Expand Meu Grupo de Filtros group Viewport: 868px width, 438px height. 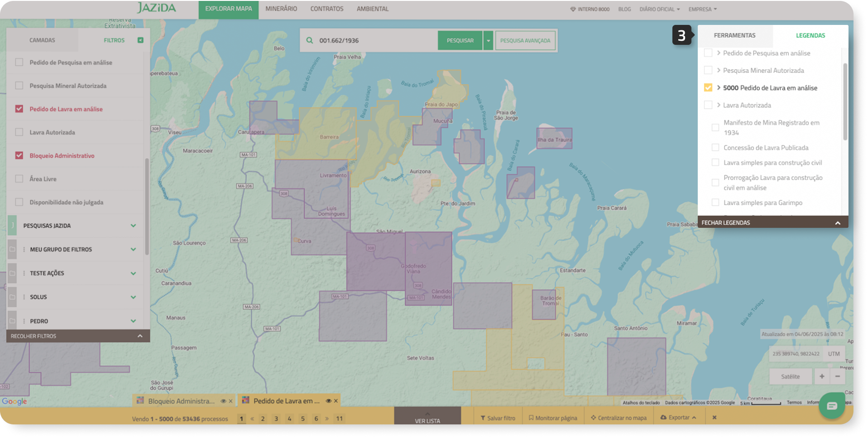pyautogui.click(x=133, y=250)
